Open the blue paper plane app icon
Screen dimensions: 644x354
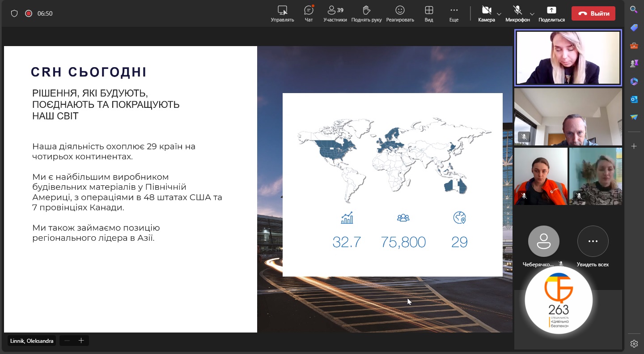634,117
